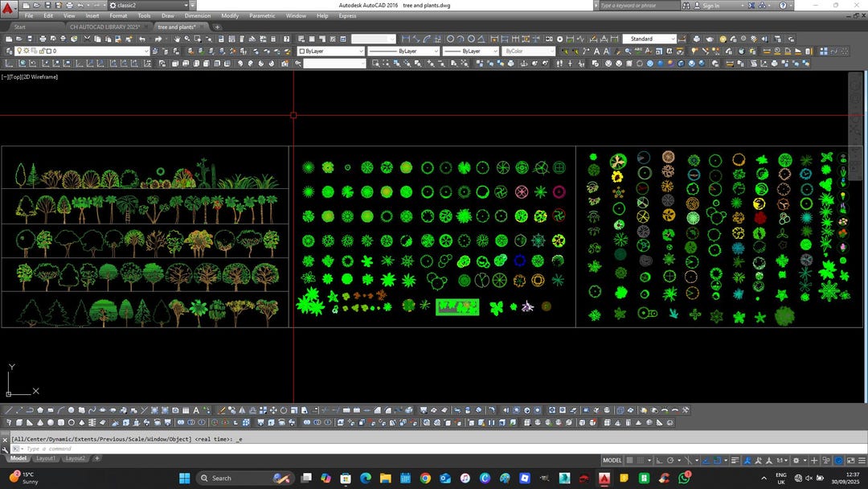
Task: Add a new drawing tab with plus button
Action: [217, 27]
